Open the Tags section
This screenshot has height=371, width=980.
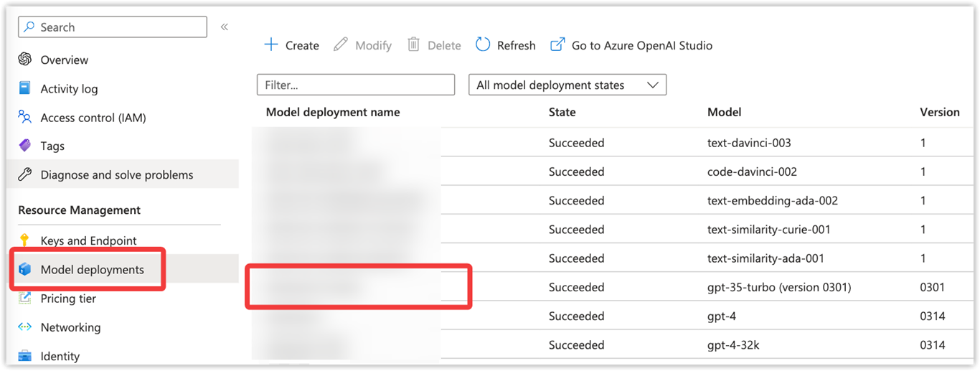(x=52, y=146)
